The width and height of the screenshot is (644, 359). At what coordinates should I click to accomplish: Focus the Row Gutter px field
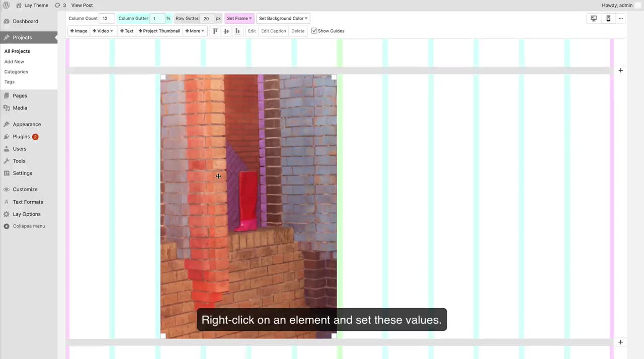(x=207, y=18)
